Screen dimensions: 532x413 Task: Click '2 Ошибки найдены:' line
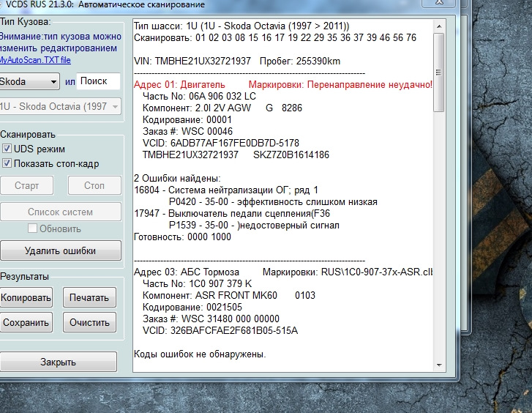coord(177,179)
